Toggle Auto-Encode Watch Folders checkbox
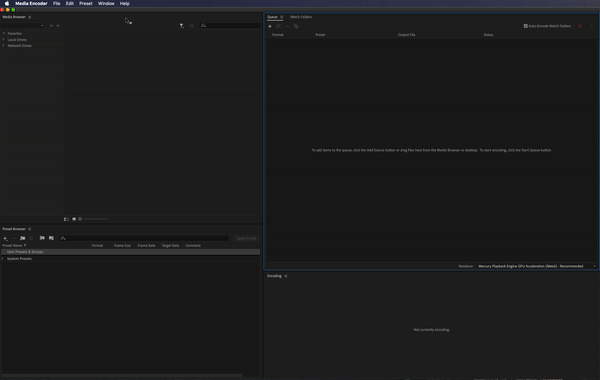Viewport: 600px width, 380px height. coord(525,26)
